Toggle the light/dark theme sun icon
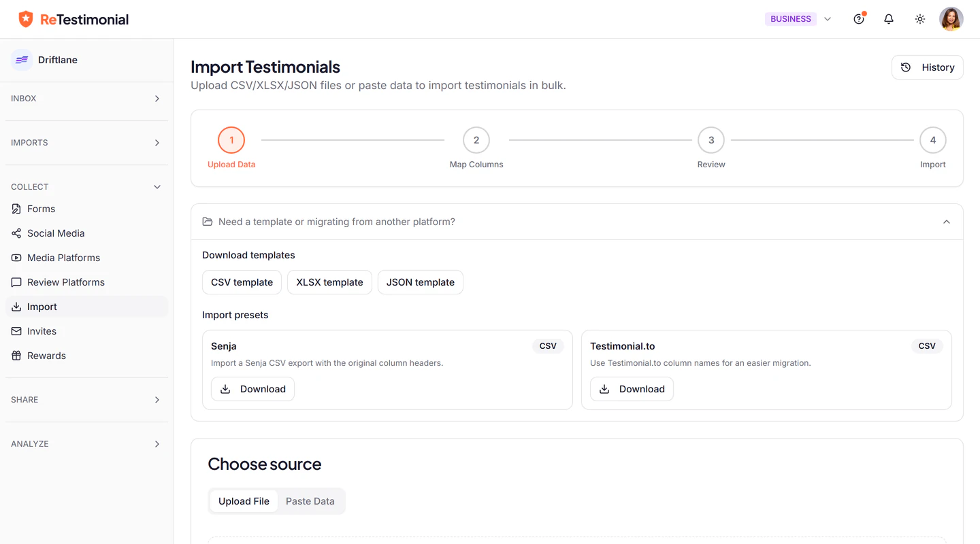This screenshot has height=544, width=980. [920, 19]
